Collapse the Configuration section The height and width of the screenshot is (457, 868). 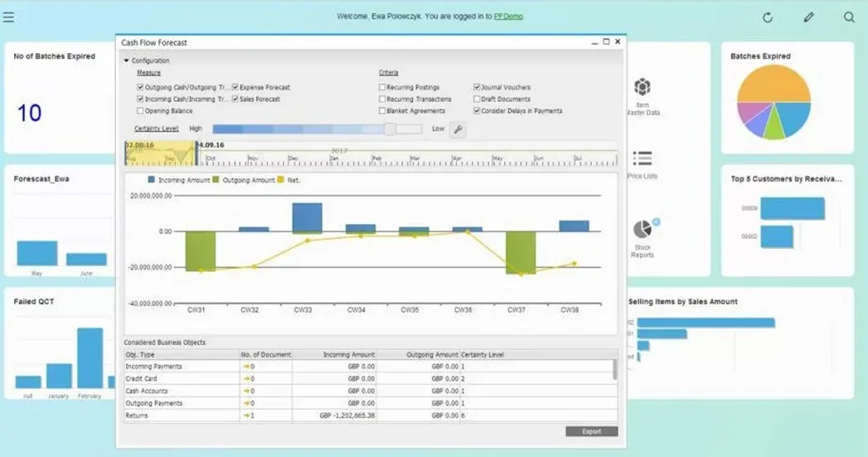127,61
